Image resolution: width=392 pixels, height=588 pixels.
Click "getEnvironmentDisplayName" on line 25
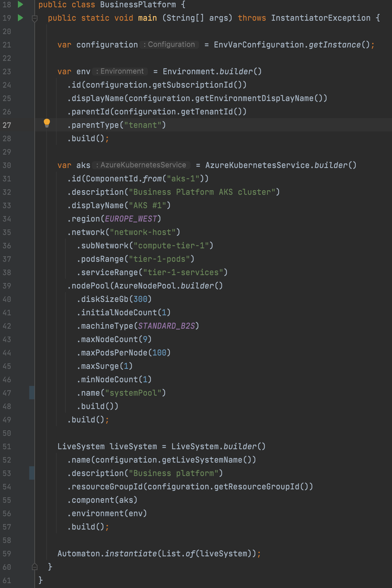(x=254, y=98)
